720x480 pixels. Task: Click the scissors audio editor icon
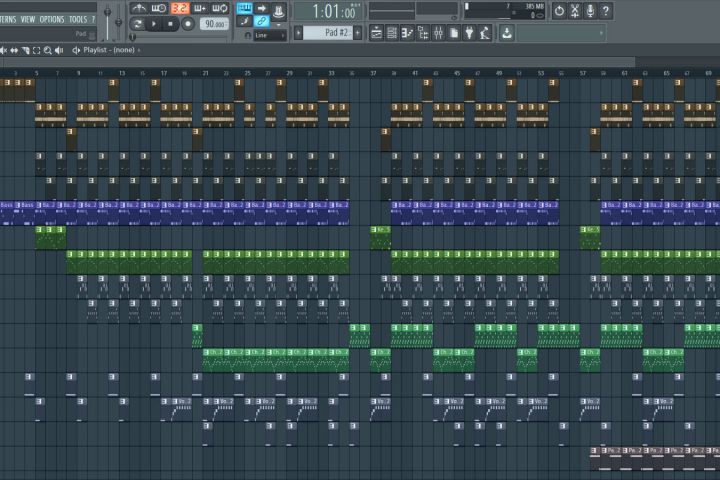click(575, 11)
